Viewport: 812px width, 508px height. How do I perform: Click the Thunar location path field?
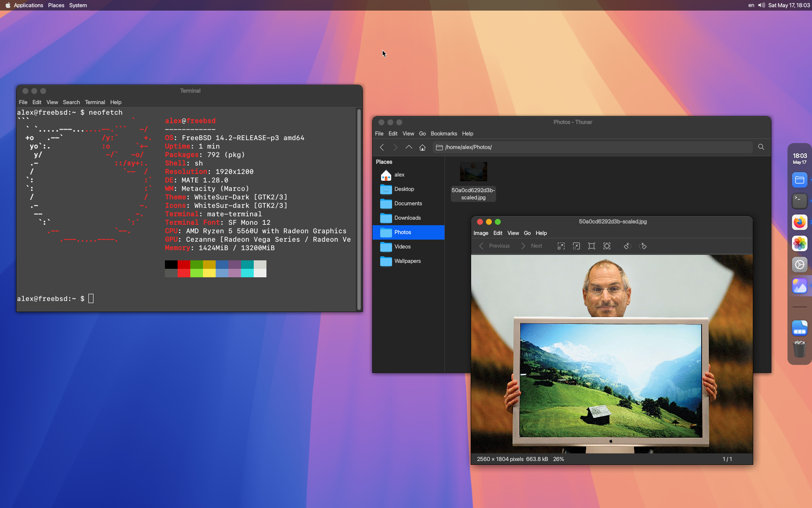coord(593,147)
